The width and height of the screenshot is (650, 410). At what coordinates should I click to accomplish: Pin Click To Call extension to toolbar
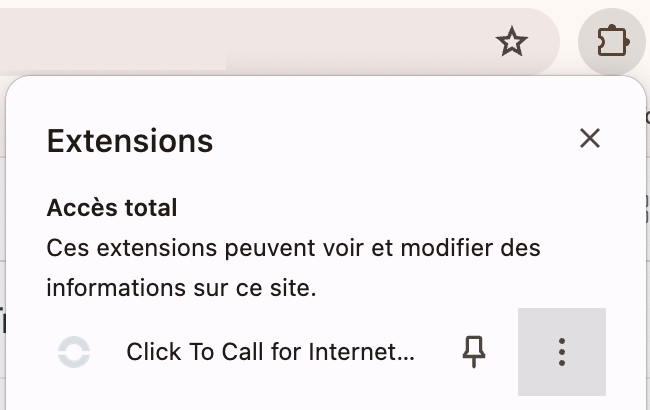(474, 352)
